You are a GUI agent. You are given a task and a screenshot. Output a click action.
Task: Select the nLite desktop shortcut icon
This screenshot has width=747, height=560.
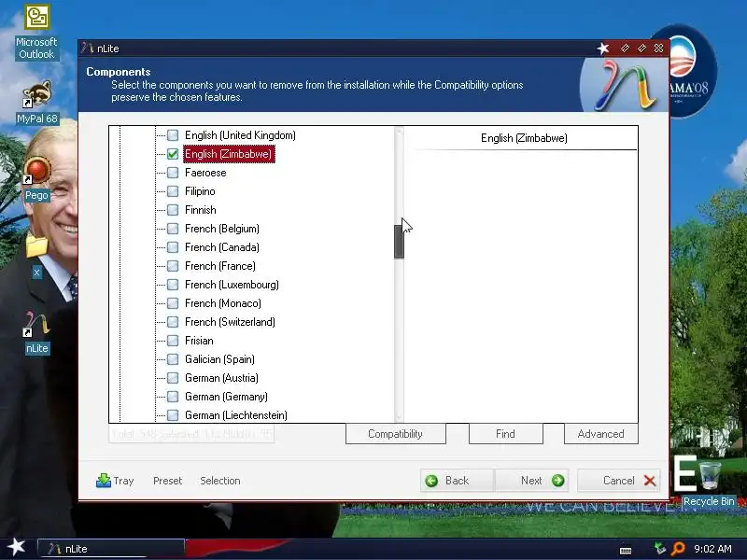[36, 333]
